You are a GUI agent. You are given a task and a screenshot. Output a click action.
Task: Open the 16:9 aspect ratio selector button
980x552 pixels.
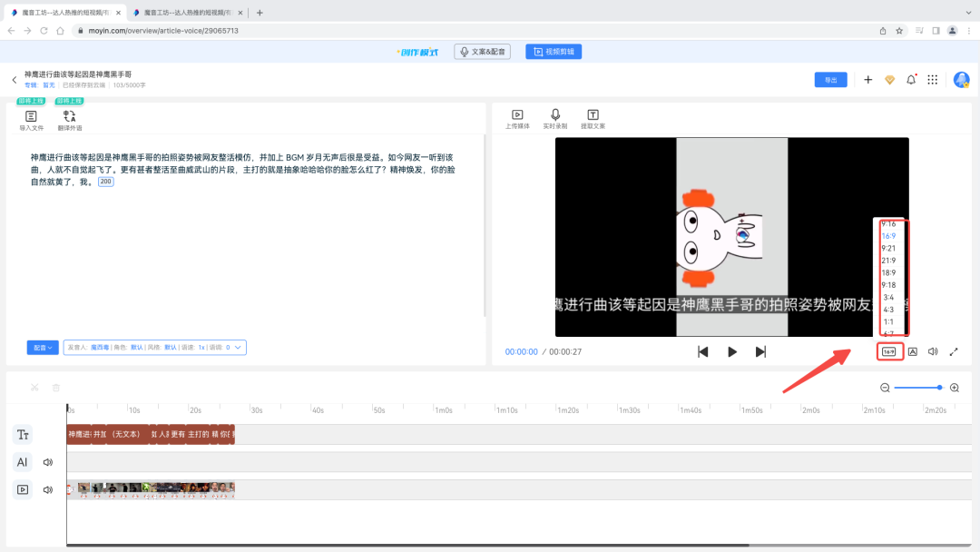click(888, 352)
